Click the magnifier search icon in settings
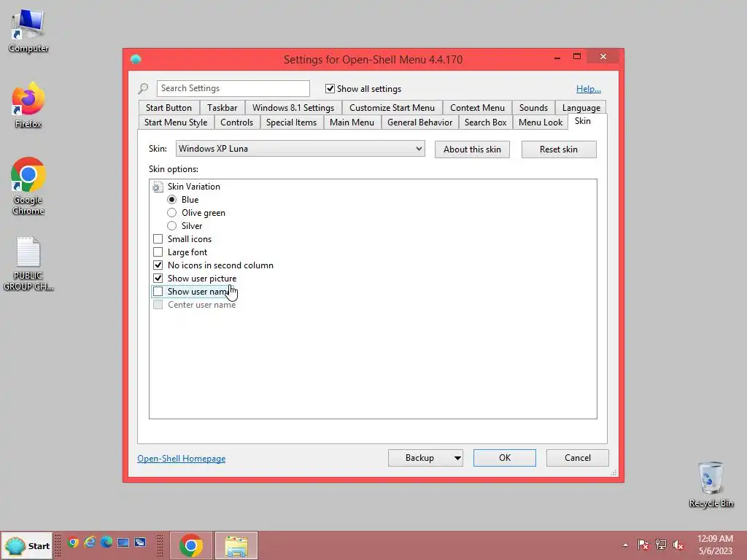The height and width of the screenshot is (560, 747). coord(143,88)
